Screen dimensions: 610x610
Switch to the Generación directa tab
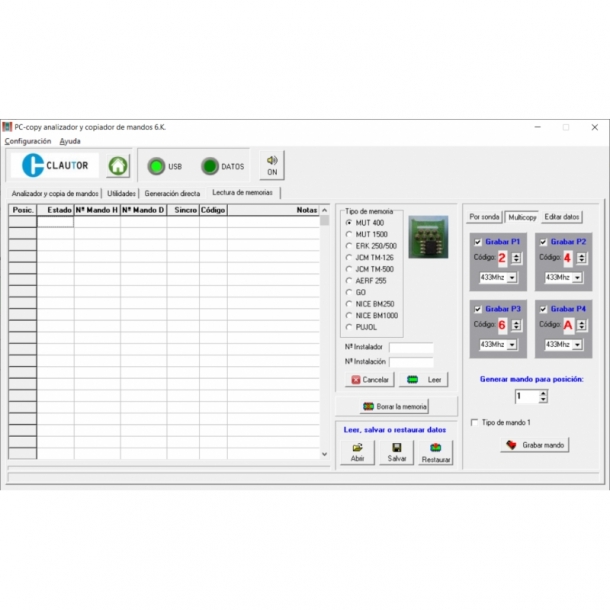pyautogui.click(x=172, y=193)
